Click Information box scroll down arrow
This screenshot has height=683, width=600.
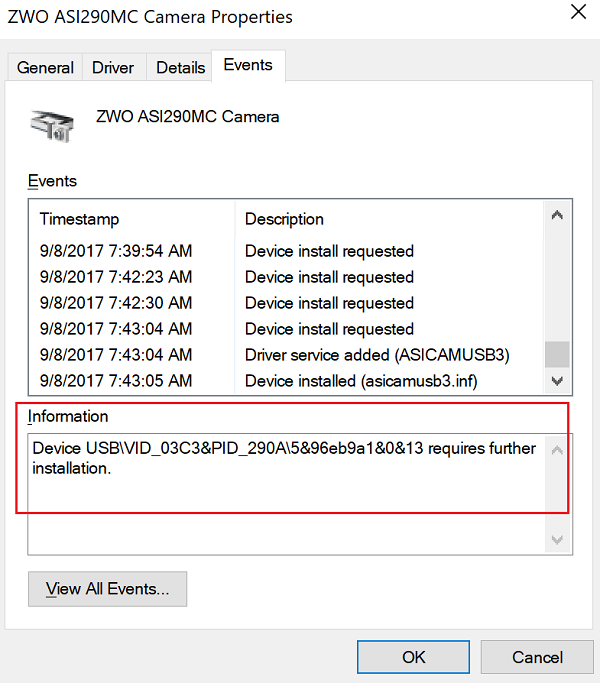pos(557,540)
